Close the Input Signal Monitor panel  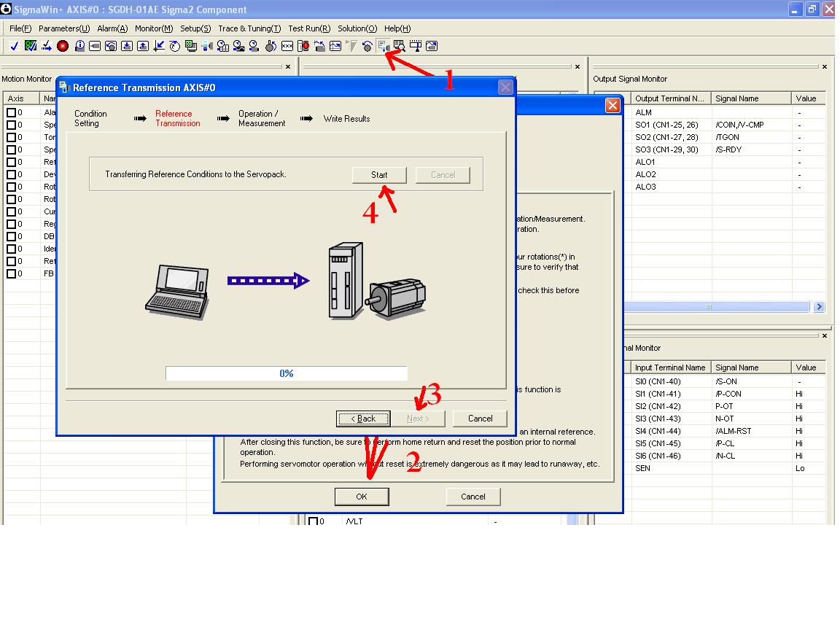pos(825,336)
